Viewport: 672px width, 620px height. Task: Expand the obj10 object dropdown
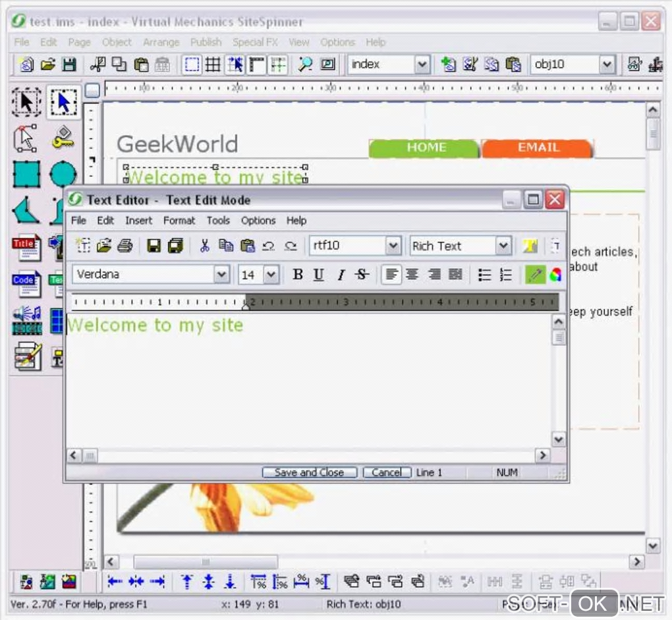point(607,65)
